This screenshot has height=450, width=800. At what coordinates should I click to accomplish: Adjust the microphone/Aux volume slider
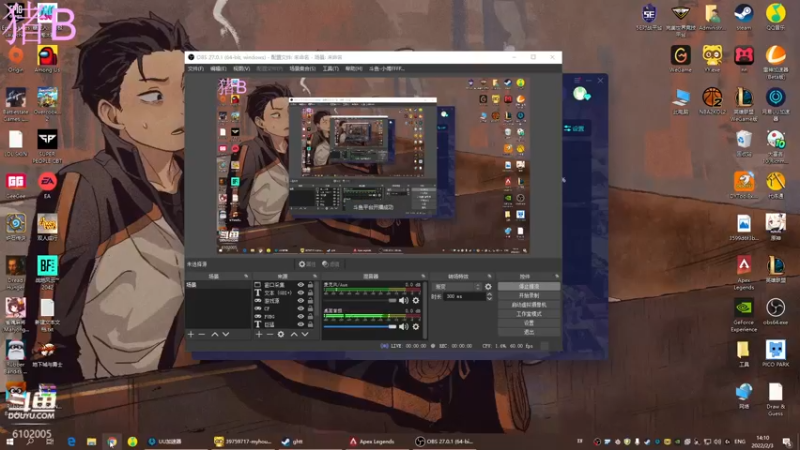[360, 301]
